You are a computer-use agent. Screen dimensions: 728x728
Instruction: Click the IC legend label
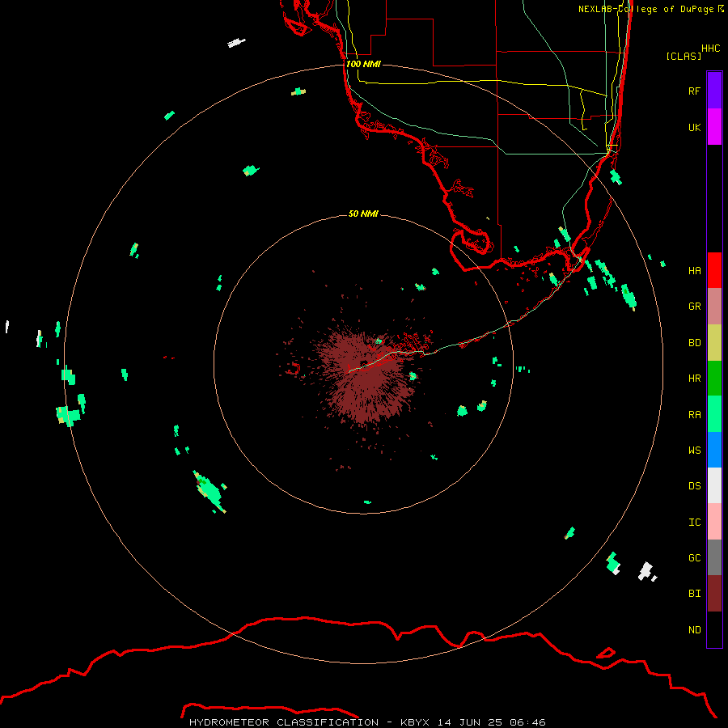click(694, 523)
